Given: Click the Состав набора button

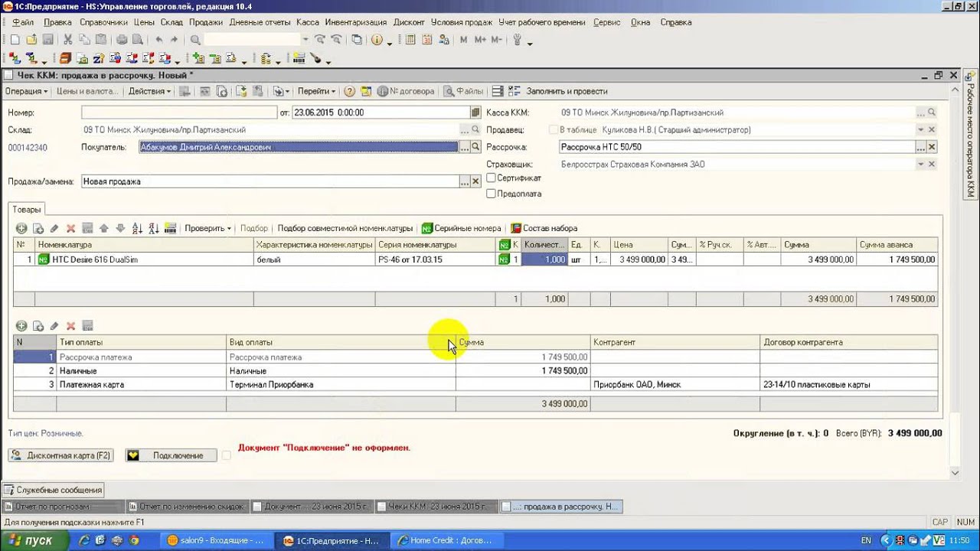Looking at the screenshot, I should coord(544,228).
